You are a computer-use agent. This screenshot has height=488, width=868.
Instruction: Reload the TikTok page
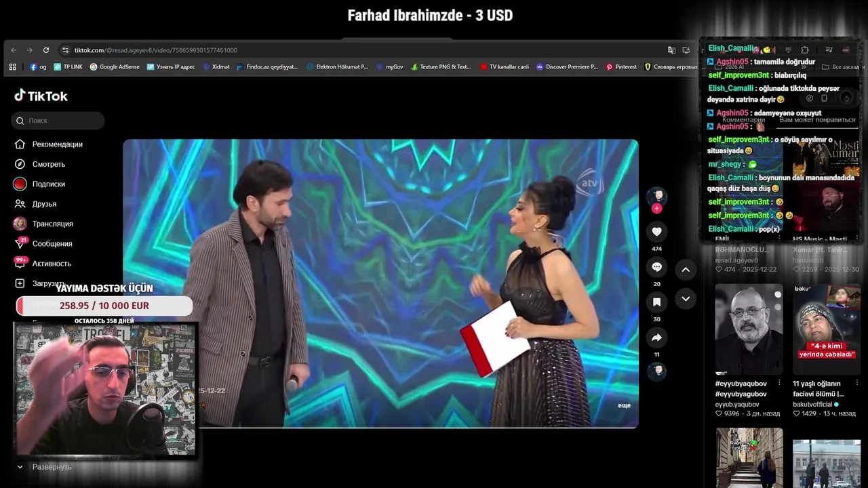click(x=46, y=50)
